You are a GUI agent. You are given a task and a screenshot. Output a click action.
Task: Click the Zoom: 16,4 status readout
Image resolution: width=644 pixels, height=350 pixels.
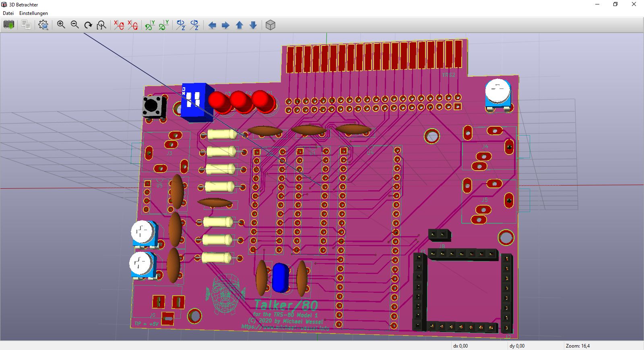pyautogui.click(x=578, y=346)
